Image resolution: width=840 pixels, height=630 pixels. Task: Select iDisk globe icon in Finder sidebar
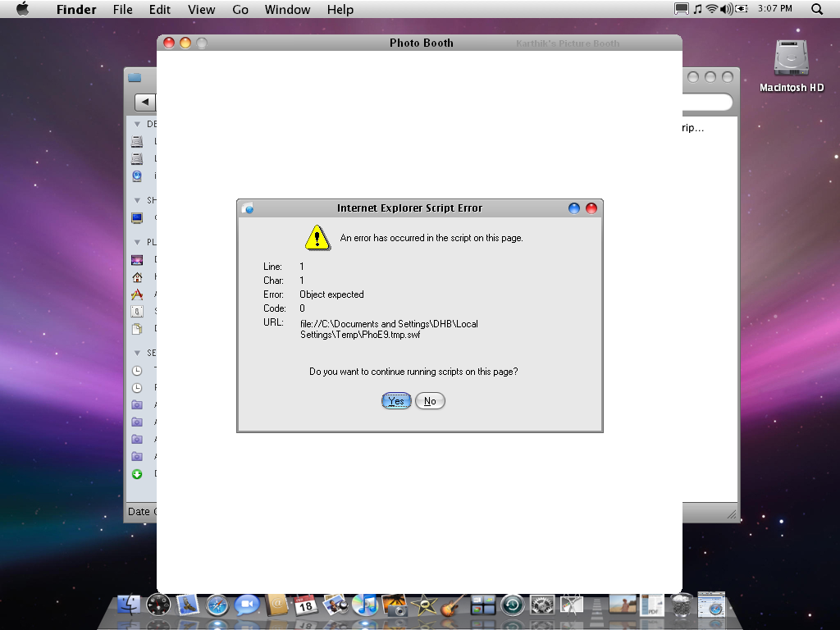tap(137, 176)
